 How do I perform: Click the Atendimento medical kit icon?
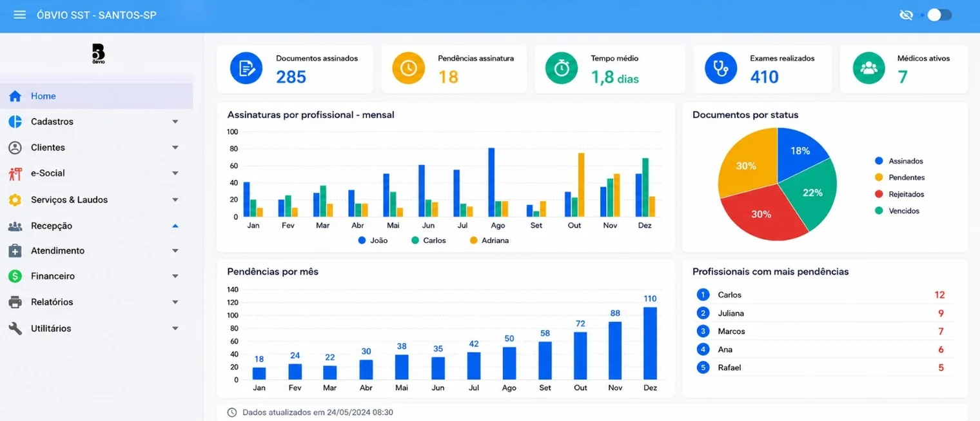point(15,251)
